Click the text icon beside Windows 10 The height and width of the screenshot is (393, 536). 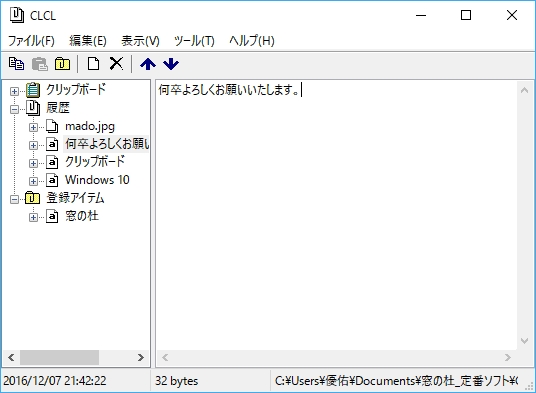[52, 180]
